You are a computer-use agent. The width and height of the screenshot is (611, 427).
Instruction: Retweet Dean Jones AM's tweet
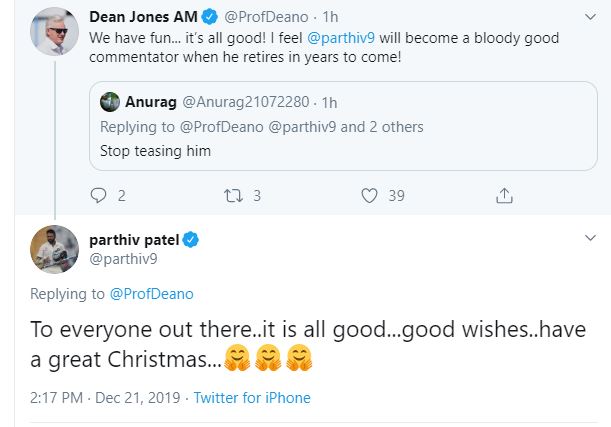[231, 195]
